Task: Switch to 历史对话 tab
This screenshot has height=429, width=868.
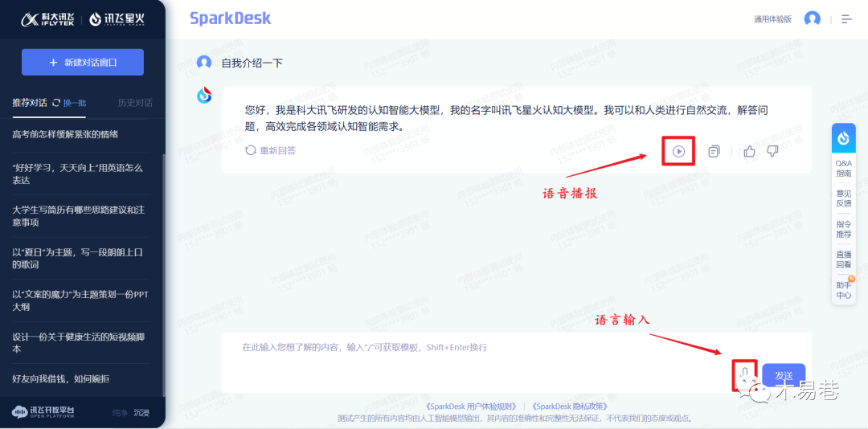Action: [x=135, y=103]
